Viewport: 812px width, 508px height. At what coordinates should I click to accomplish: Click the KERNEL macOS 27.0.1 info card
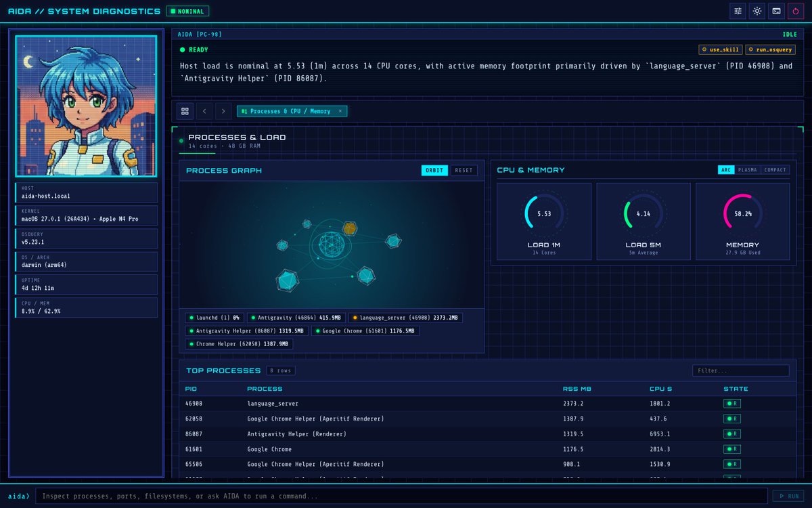(x=87, y=215)
